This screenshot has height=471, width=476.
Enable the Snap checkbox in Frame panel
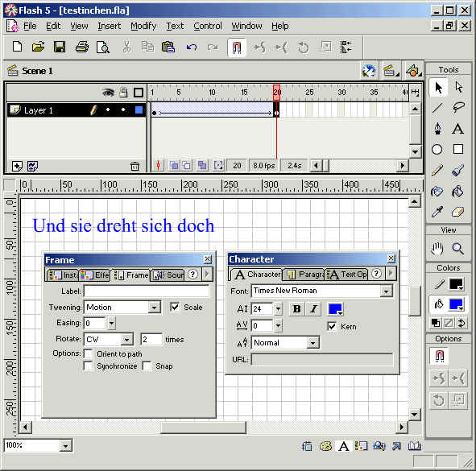tap(147, 366)
